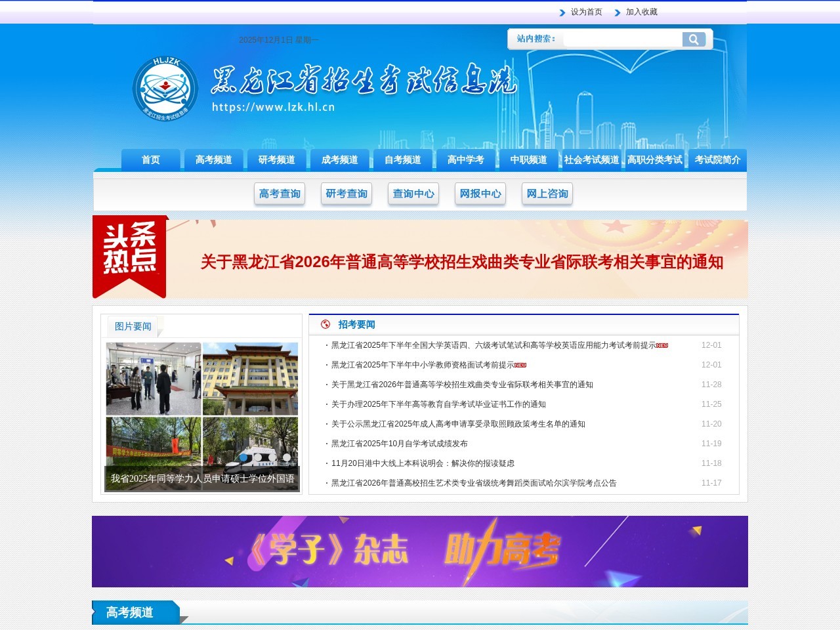Click the 《学子》杂志 promotional banner

tap(419, 551)
